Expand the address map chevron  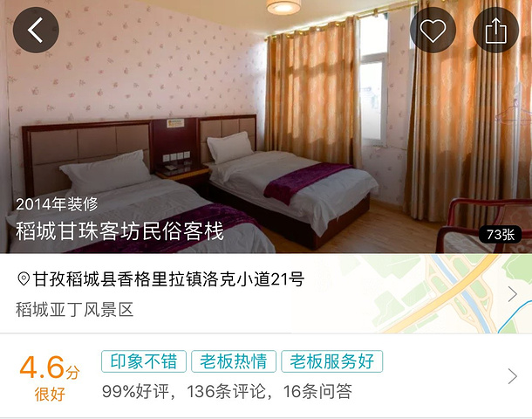[x=512, y=294]
